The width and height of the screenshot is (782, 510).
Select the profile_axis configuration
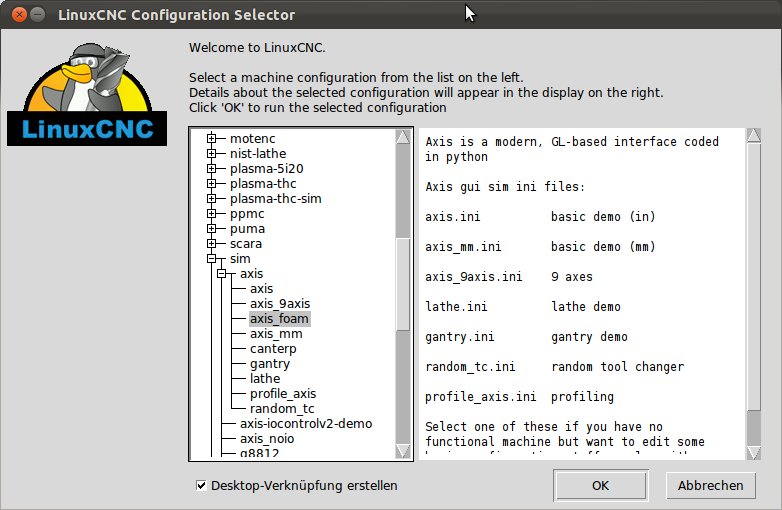[283, 393]
